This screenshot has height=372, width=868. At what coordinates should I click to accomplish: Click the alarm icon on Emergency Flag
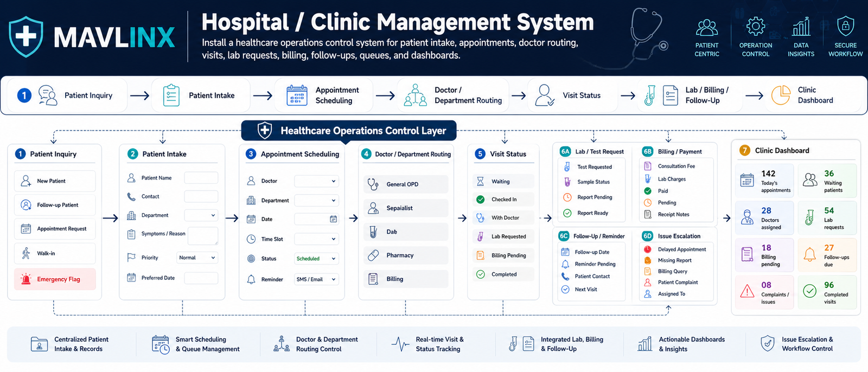point(26,279)
